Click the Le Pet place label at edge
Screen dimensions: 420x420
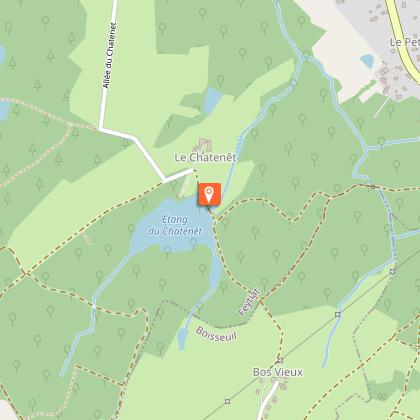coord(405,42)
